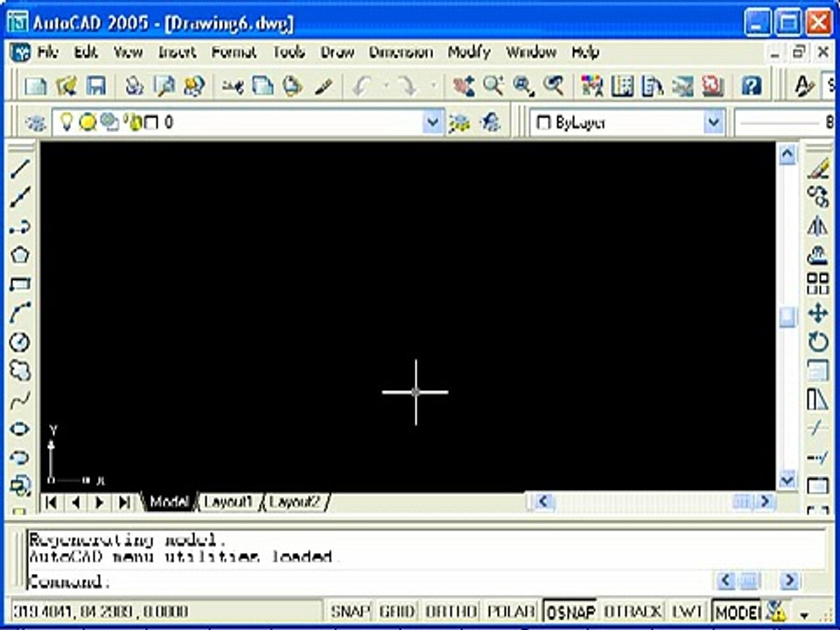This screenshot has height=630, width=840.
Task: Click the Extend tool
Action: point(818,458)
